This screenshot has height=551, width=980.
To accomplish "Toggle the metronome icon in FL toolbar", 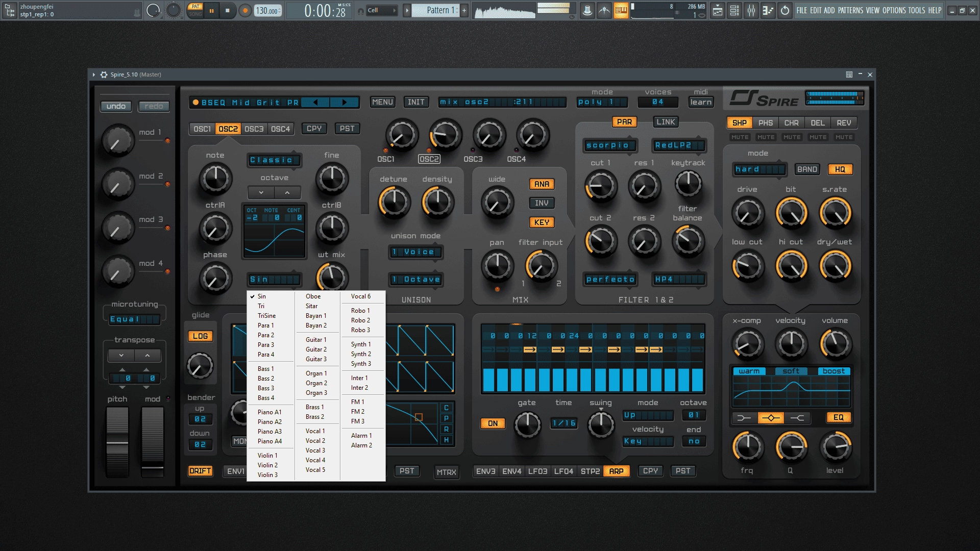I will click(587, 10).
